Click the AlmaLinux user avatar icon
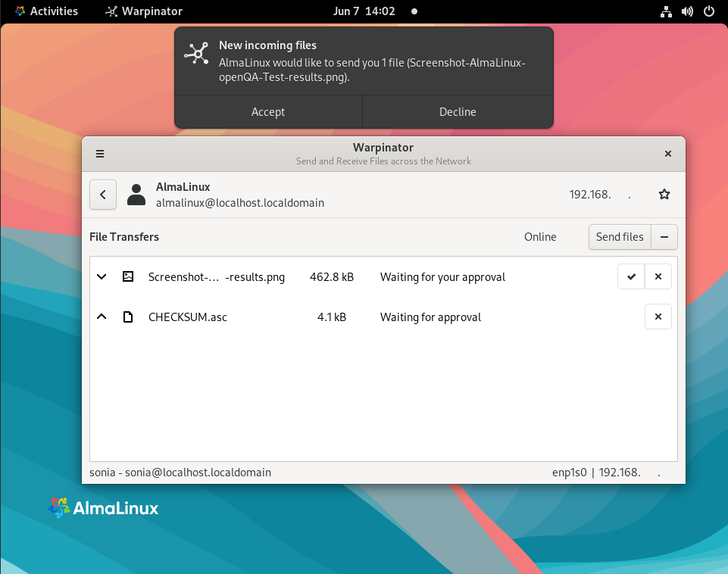The height and width of the screenshot is (574, 728). pyautogui.click(x=136, y=195)
